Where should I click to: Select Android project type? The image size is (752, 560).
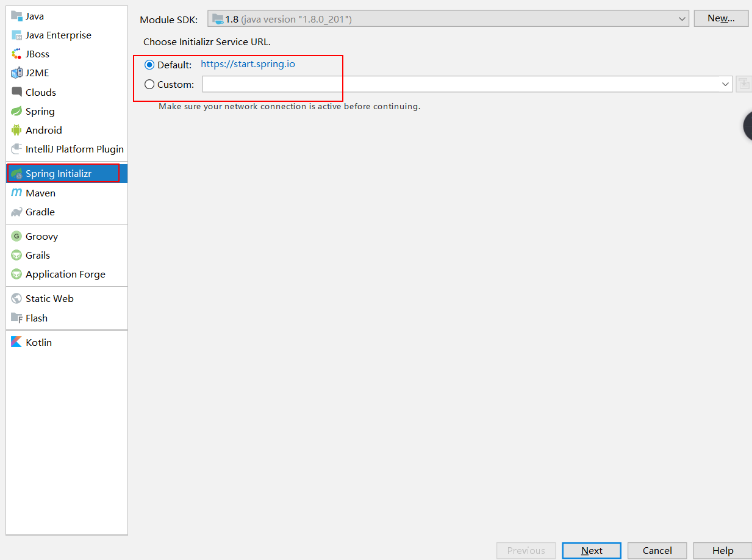click(x=67, y=130)
